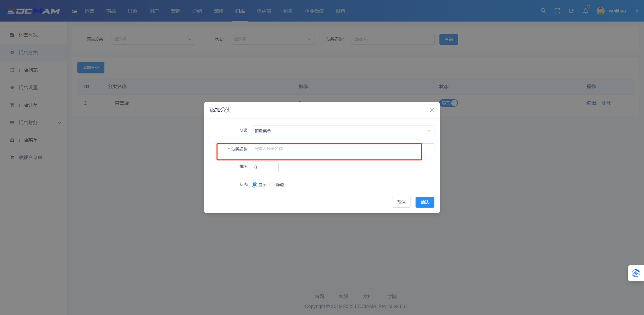Select the 隐藏 radio option
The image size is (644, 315).
[272, 185]
